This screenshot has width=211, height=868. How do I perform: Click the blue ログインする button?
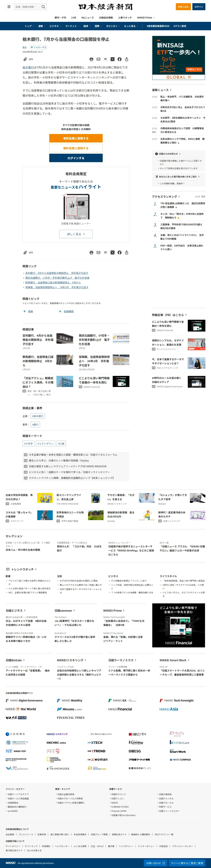pos(76,158)
